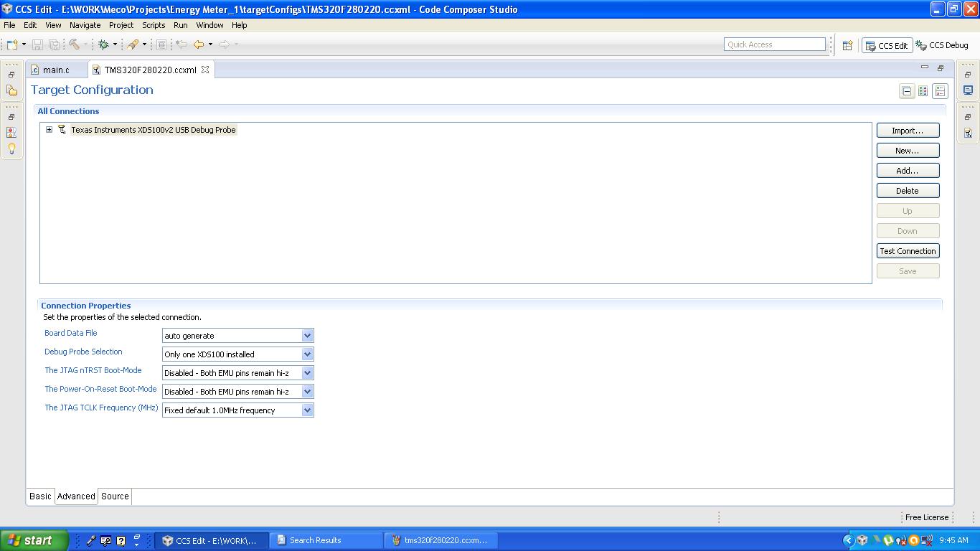980x551 pixels.
Task: Open JTAG TCLK Frequency dropdown
Action: point(307,410)
